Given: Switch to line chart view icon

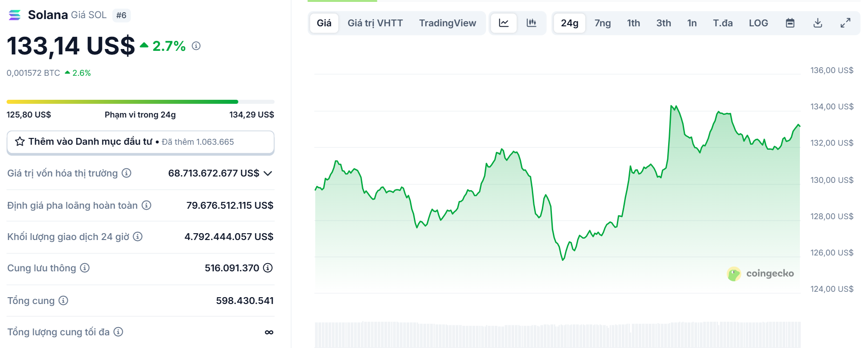Looking at the screenshot, I should [x=504, y=23].
